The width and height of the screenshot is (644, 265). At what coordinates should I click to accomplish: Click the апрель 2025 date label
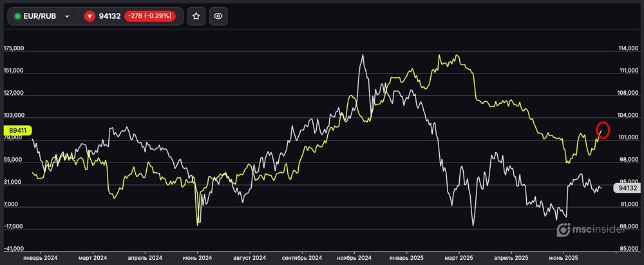pos(511,258)
